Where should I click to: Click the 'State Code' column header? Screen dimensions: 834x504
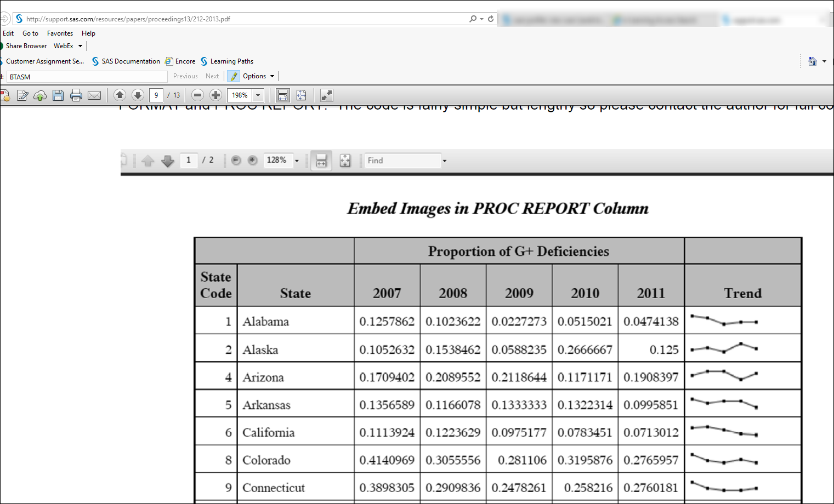[216, 285]
